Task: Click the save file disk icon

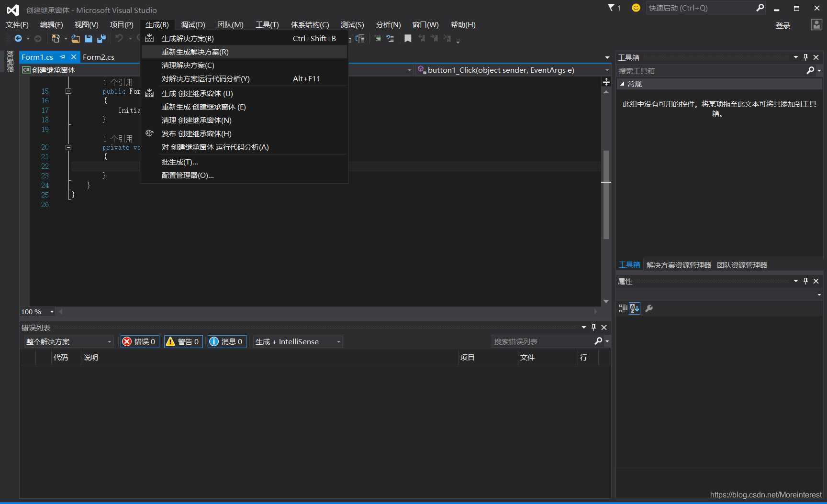Action: click(x=89, y=38)
